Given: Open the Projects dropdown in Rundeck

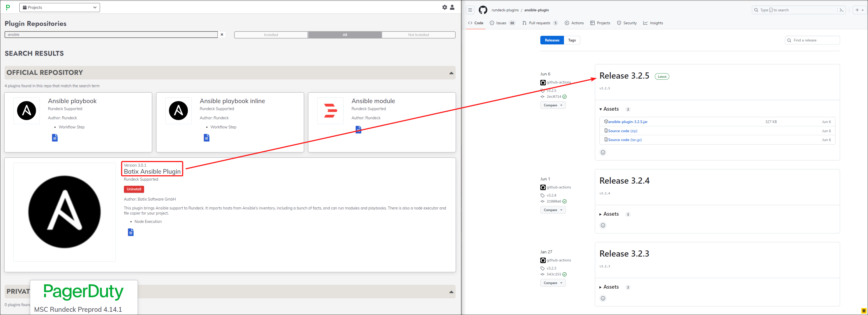Looking at the screenshot, I should (60, 8).
